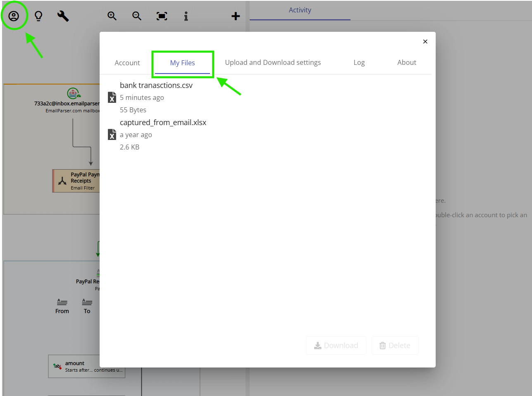View Upload and Download settings
The height and width of the screenshot is (396, 532).
[273, 62]
